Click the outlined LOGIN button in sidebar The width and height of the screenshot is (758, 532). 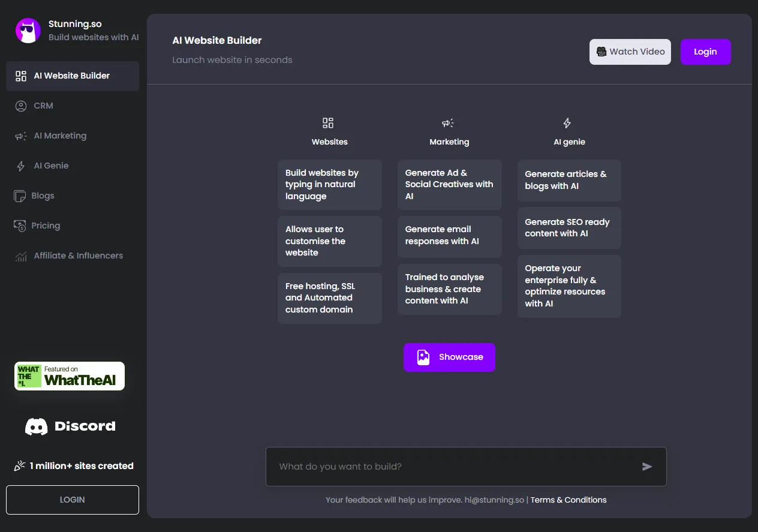click(73, 500)
